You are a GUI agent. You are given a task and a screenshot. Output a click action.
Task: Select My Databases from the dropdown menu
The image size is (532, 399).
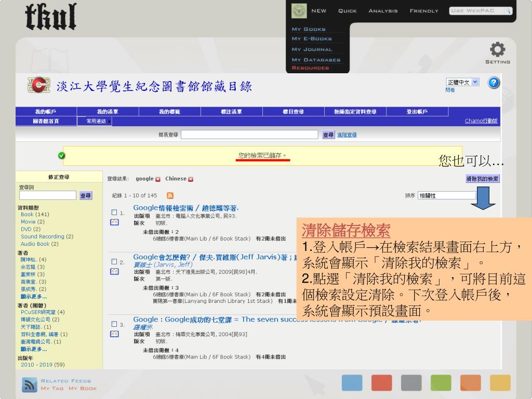(316, 60)
